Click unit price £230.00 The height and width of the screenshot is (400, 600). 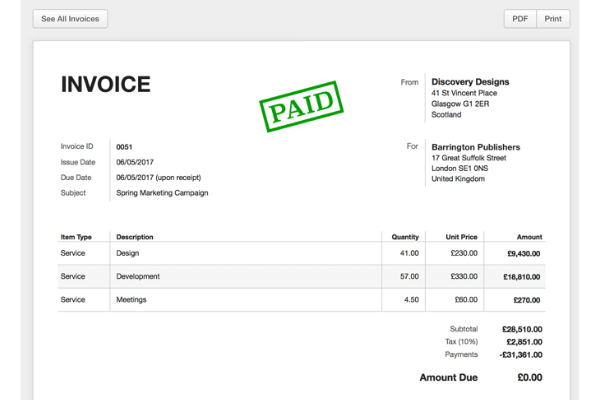464,253
